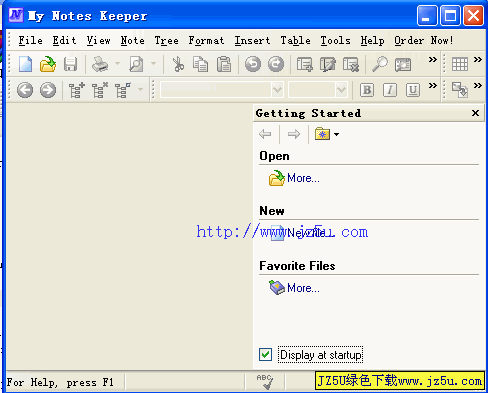
Task: Expand printer icon dropdown arrow
Action: click(x=117, y=63)
